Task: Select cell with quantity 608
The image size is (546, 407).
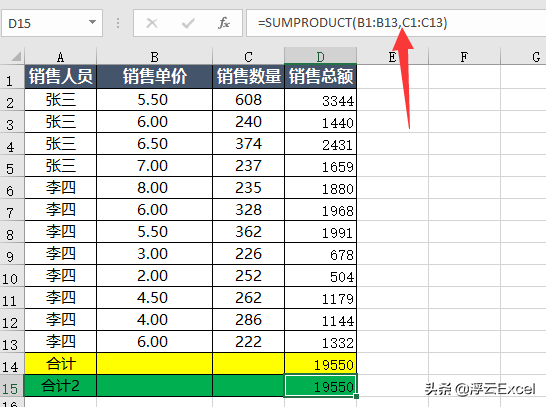Action: 248,100
